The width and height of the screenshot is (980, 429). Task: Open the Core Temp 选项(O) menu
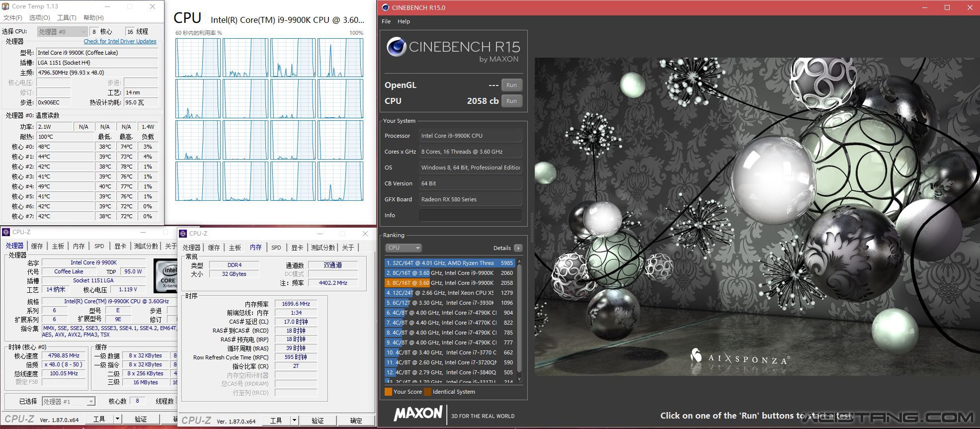[x=40, y=18]
